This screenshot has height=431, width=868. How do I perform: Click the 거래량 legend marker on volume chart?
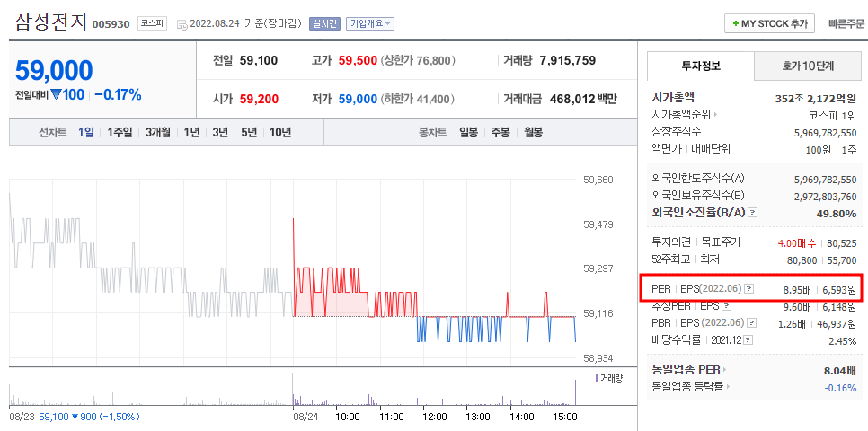(597, 378)
